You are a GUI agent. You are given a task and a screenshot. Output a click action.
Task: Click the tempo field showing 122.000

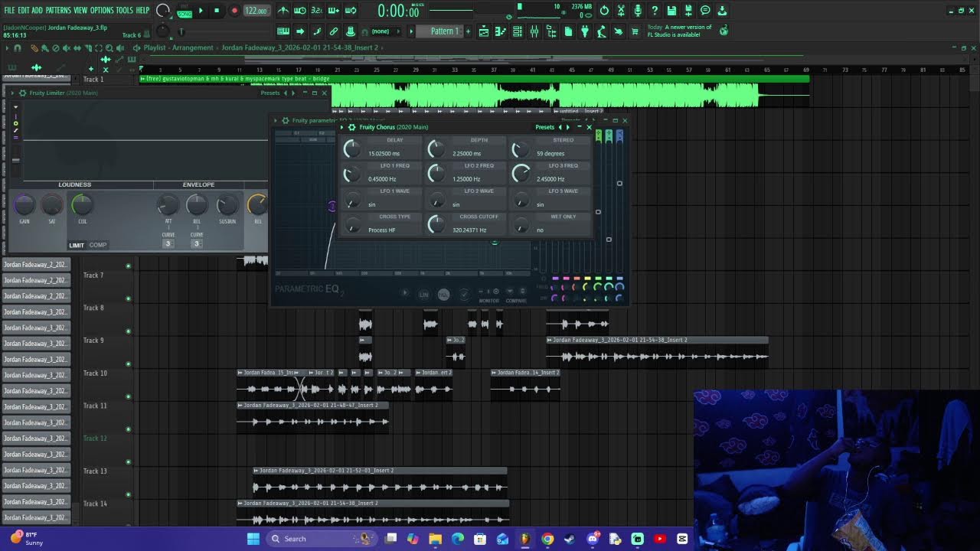(256, 11)
